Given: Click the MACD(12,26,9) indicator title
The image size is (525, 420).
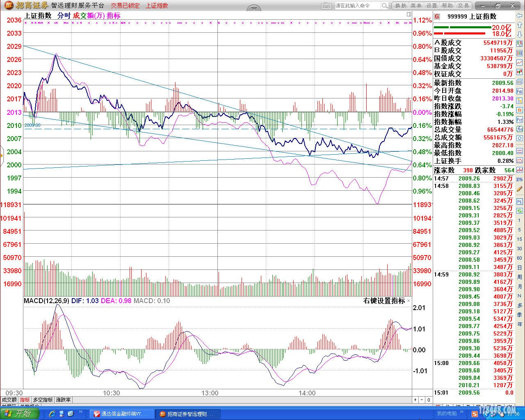Looking at the screenshot, I should 46,301.
